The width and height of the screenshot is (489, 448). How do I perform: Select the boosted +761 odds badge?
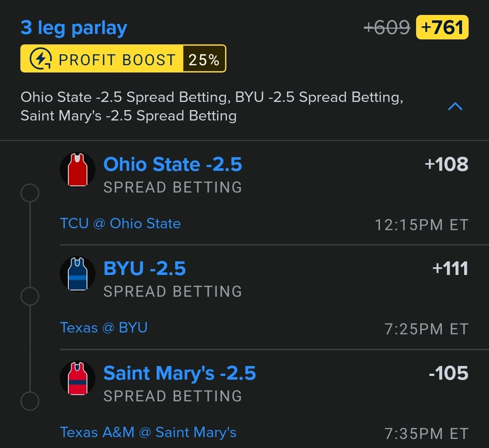point(442,27)
